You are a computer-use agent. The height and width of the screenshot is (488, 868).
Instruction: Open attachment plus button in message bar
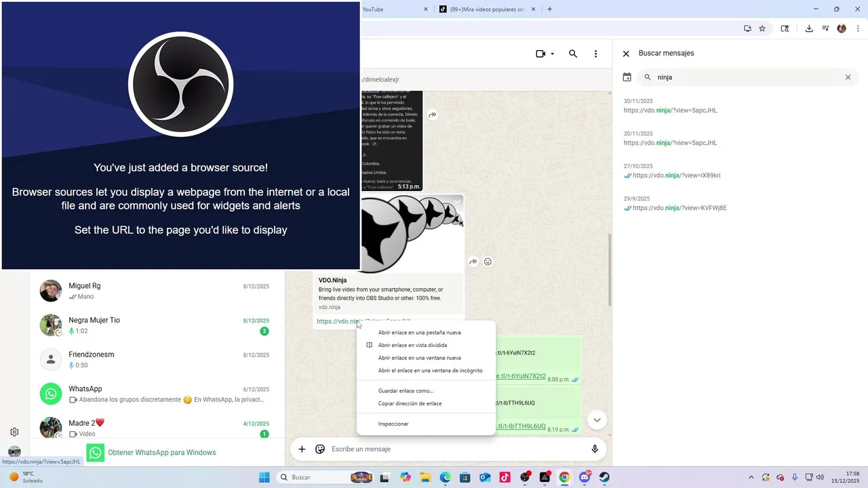[x=302, y=449]
